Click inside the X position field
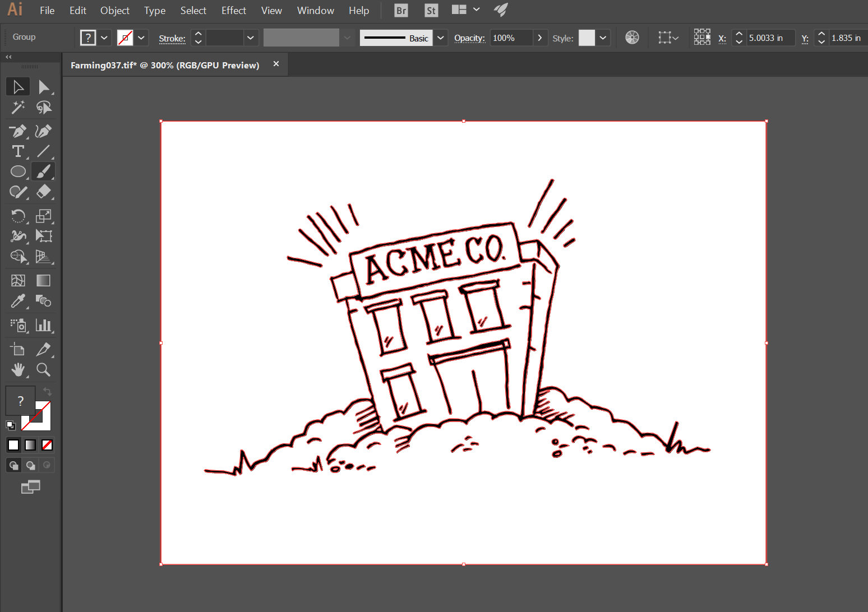Screen dimensions: 868x612 coord(770,38)
